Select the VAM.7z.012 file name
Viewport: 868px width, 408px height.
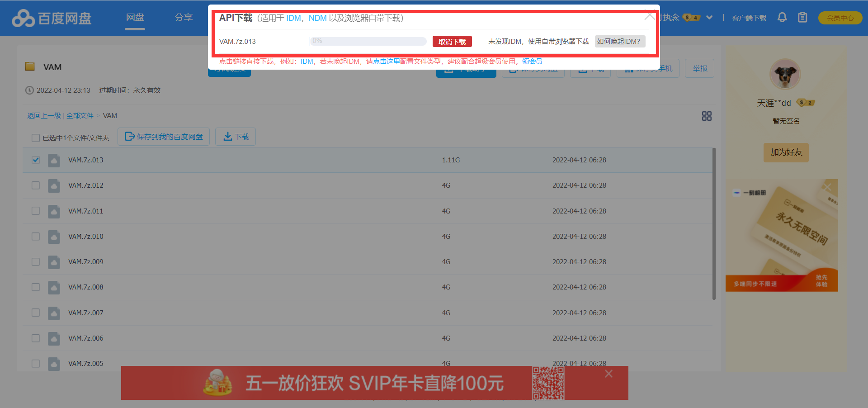[x=86, y=185]
